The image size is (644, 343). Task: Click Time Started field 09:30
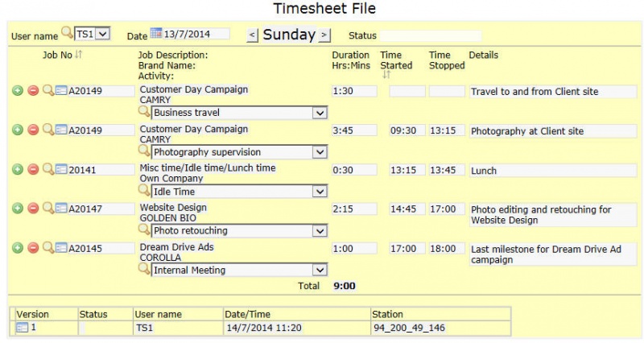[407, 130]
